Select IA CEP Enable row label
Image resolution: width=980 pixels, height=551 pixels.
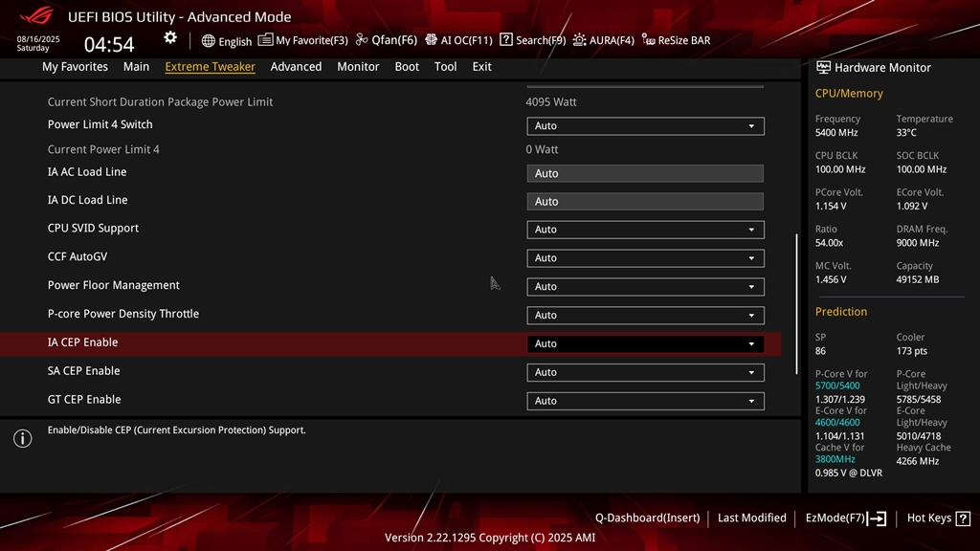click(82, 342)
